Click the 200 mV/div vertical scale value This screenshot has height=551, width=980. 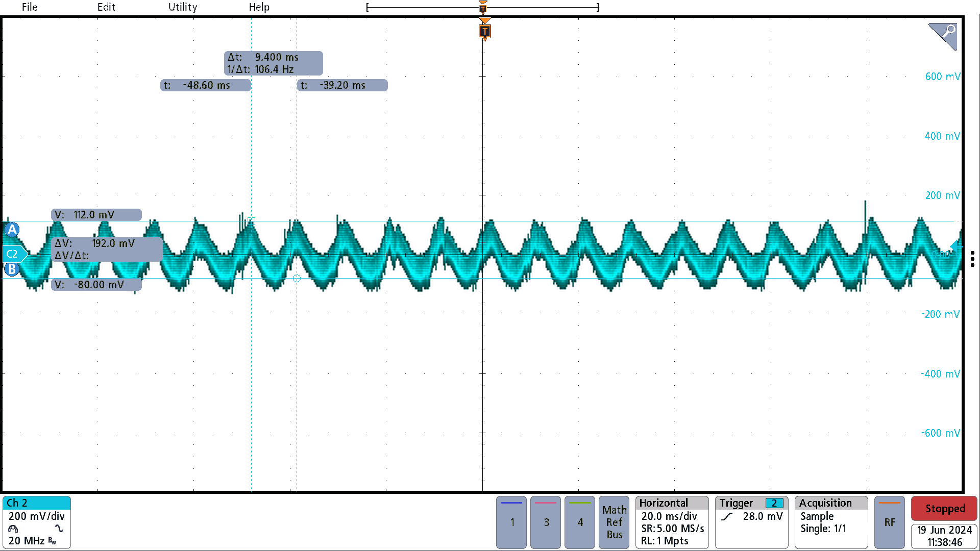pos(37,516)
